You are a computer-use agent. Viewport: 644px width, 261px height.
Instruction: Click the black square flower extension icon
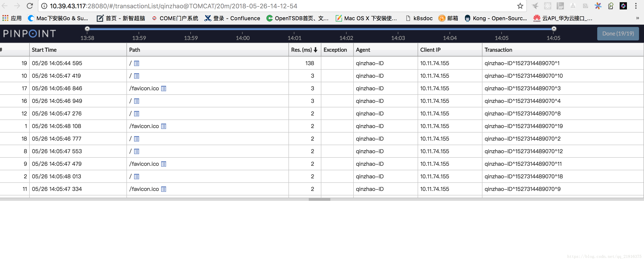tap(623, 6)
